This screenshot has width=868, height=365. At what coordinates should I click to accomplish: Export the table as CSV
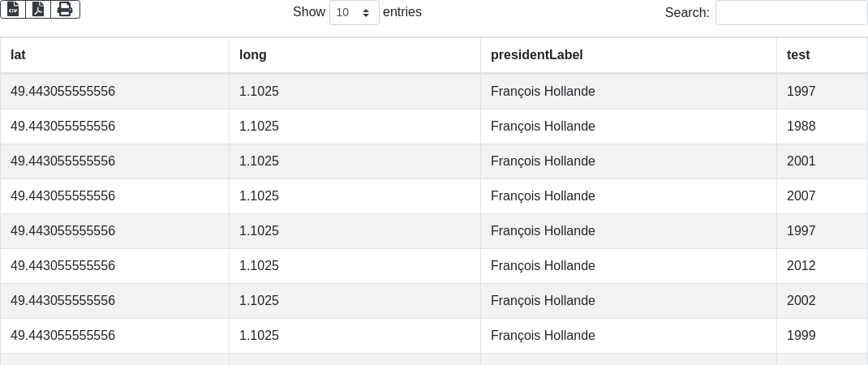[x=13, y=10]
